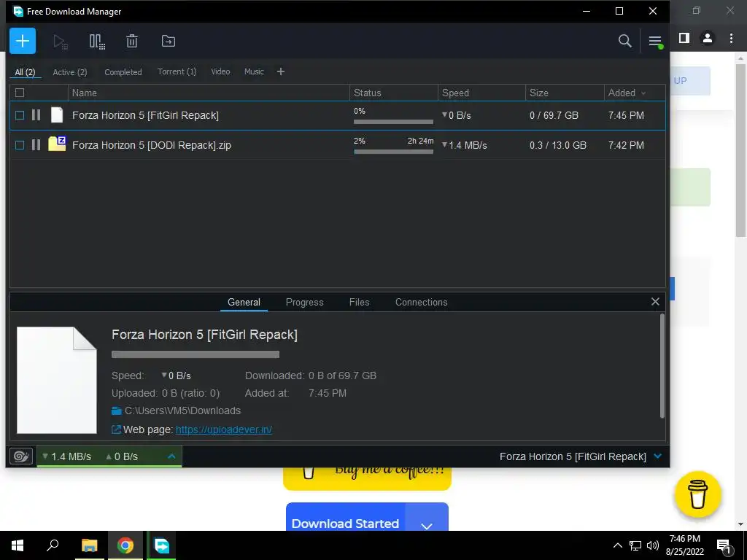
Task: Switch to Chrome in the taskbar
Action: [125, 545]
